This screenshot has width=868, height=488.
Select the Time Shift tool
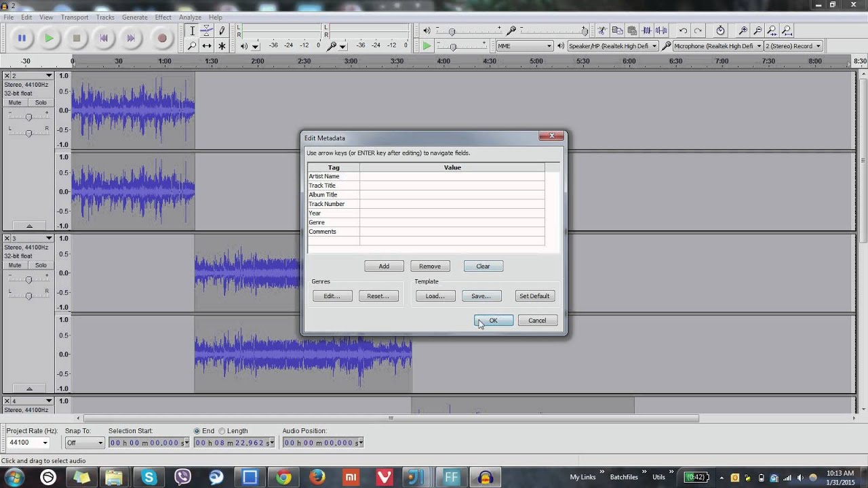[207, 46]
